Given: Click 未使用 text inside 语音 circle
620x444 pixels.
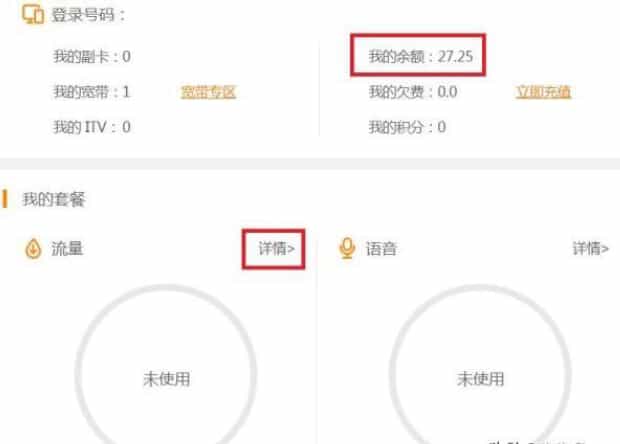Looking at the screenshot, I should point(480,379).
